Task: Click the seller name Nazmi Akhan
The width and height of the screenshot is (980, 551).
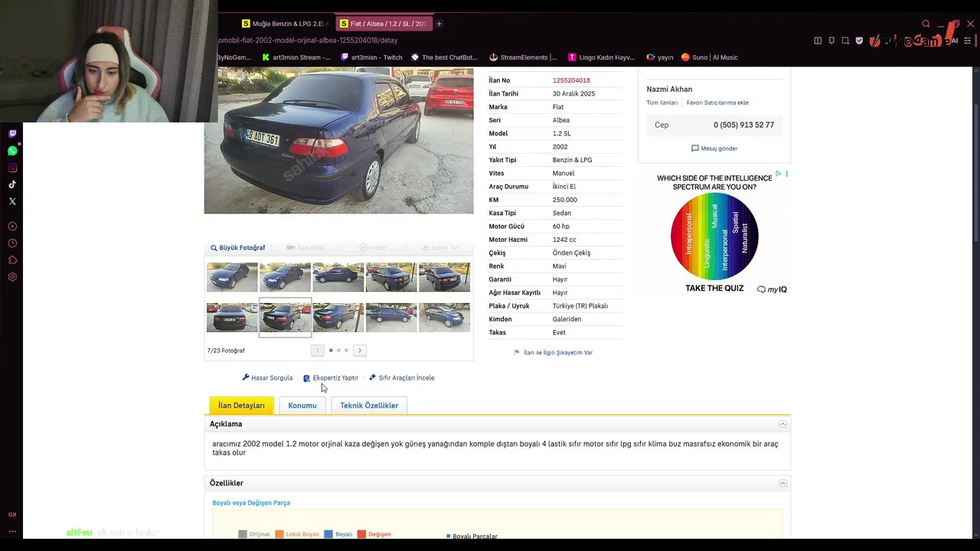Action: point(669,90)
